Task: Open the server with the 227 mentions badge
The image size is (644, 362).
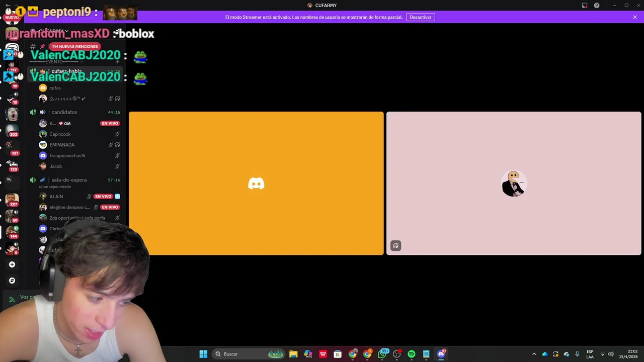Action: tap(12, 200)
